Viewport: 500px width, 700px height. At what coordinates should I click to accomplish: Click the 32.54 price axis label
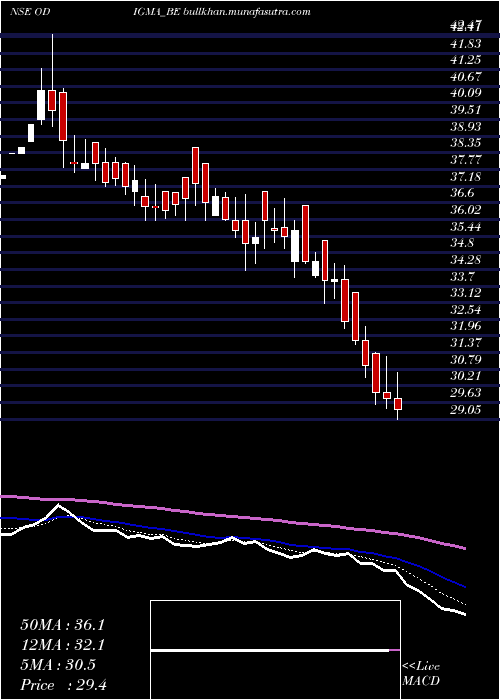click(465, 309)
